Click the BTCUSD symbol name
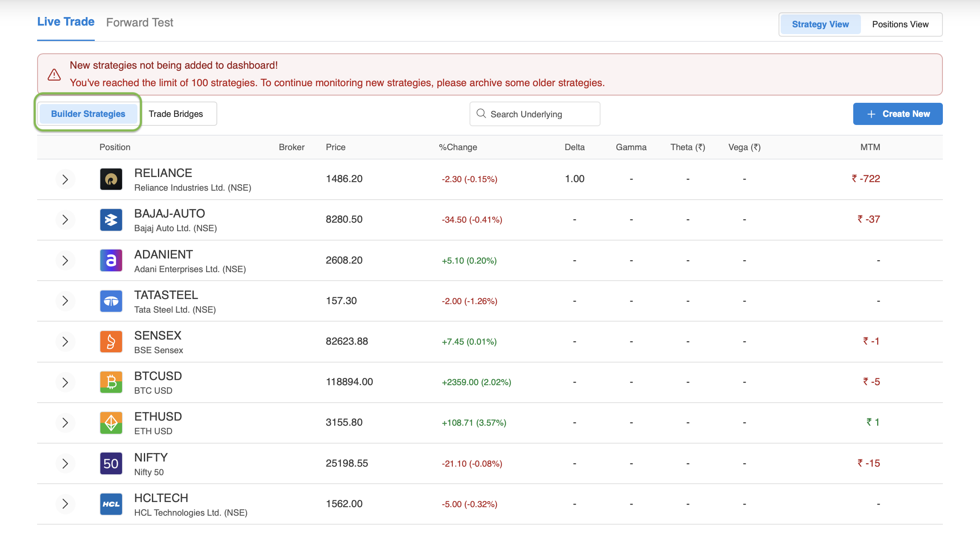 [158, 376]
